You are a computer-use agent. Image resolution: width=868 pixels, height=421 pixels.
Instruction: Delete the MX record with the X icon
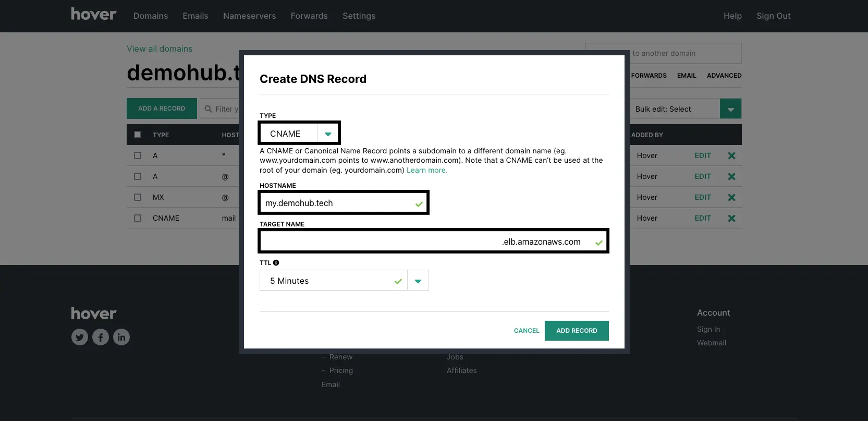tap(732, 197)
